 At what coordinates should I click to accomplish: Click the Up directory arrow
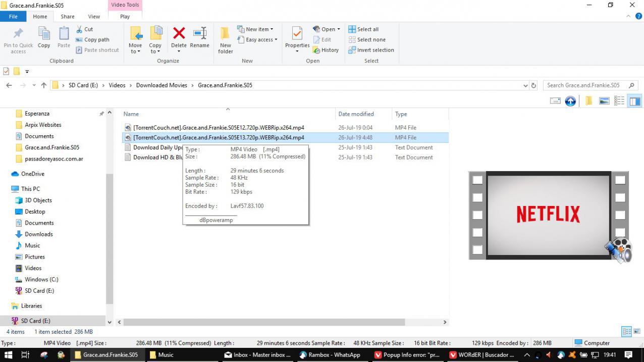tap(44, 85)
